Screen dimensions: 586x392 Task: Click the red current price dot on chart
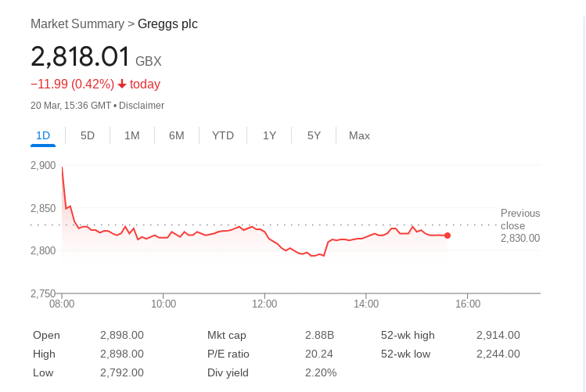[448, 236]
